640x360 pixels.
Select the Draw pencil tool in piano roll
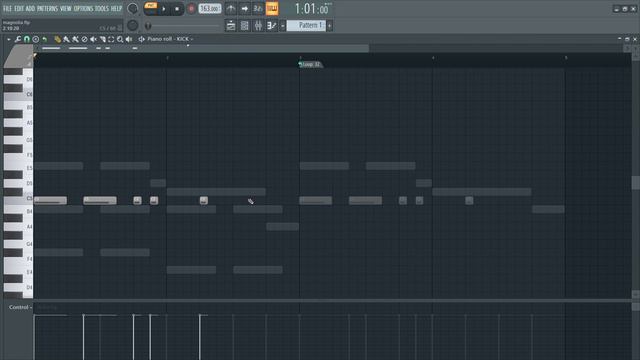58,39
